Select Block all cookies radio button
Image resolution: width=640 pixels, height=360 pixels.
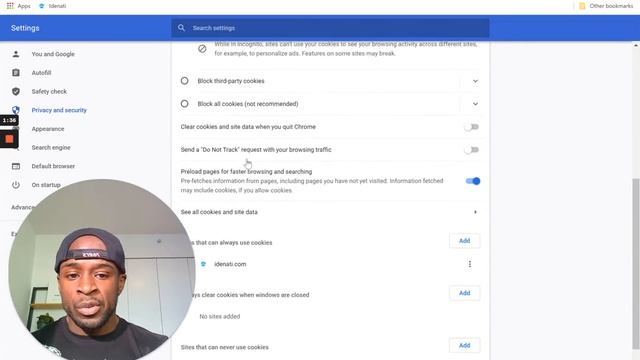click(184, 104)
